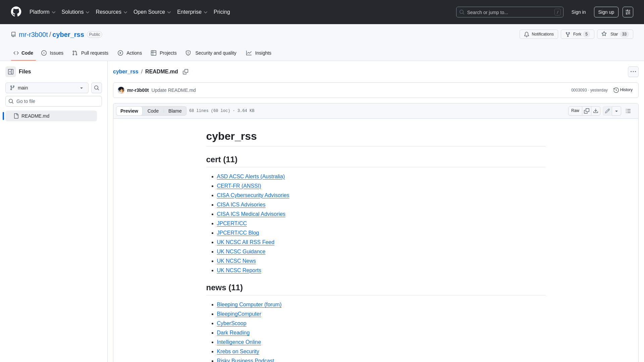This screenshot has height=362, width=644.
Task: Focus the Go to file input
Action: click(54, 101)
